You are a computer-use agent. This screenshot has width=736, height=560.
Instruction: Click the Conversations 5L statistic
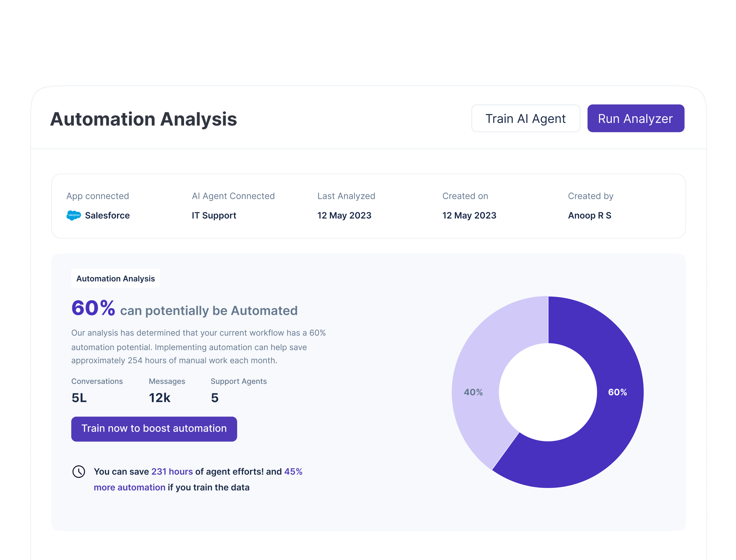click(79, 398)
